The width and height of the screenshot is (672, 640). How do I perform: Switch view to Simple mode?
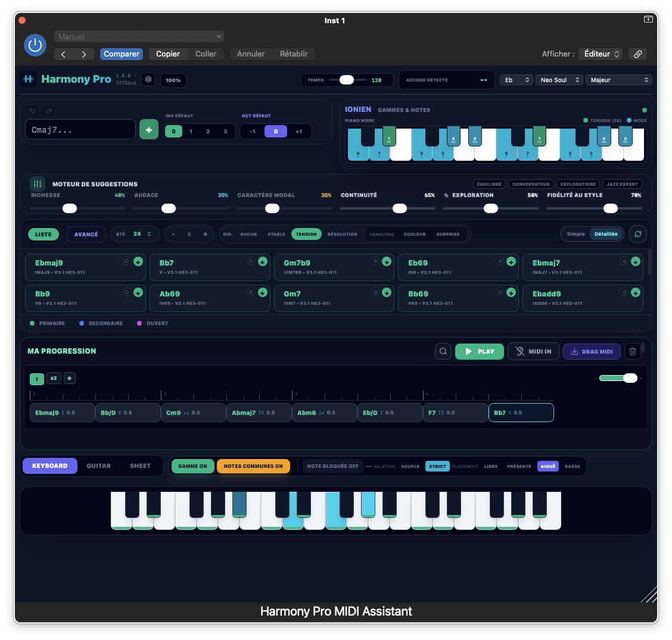(x=575, y=234)
